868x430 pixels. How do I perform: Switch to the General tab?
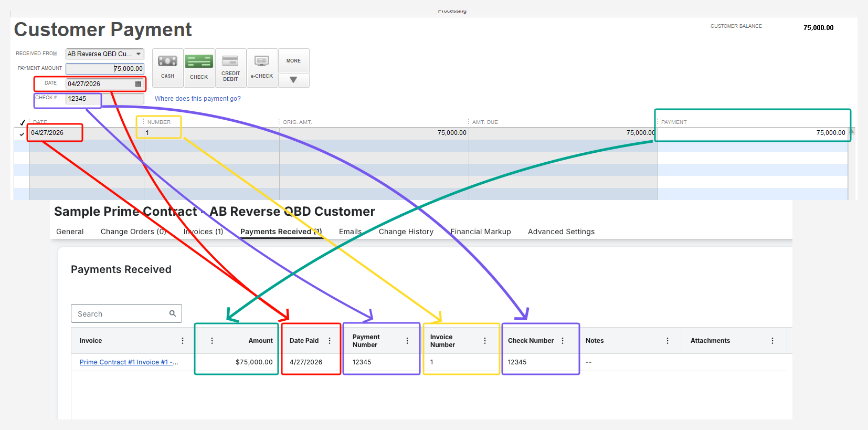pyautogui.click(x=70, y=232)
